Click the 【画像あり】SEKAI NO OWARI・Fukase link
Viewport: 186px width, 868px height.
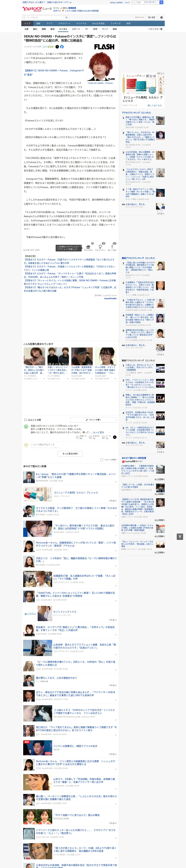[54, 72]
